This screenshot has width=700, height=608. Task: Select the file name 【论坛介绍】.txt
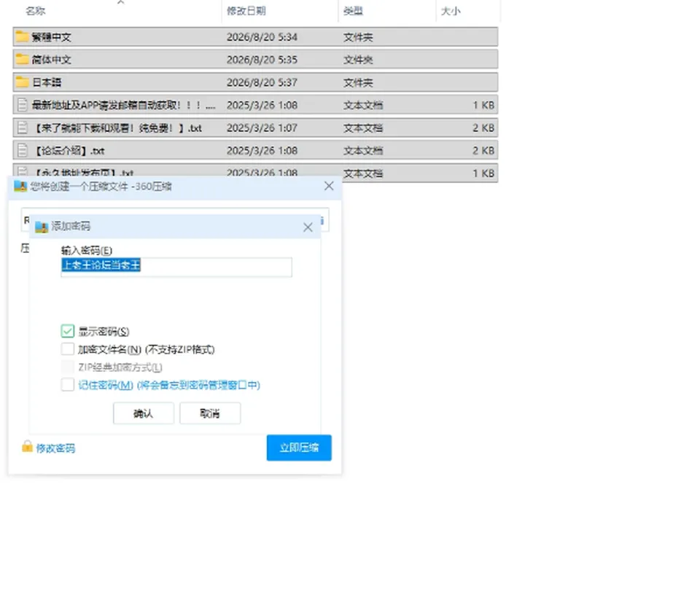tap(69, 151)
